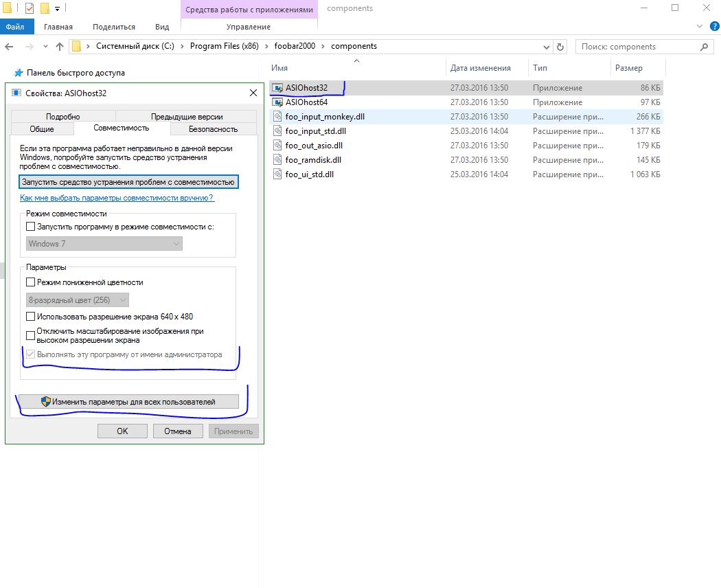Click the refresh icon next to address bar
The height and width of the screenshot is (588, 721).
coord(560,47)
